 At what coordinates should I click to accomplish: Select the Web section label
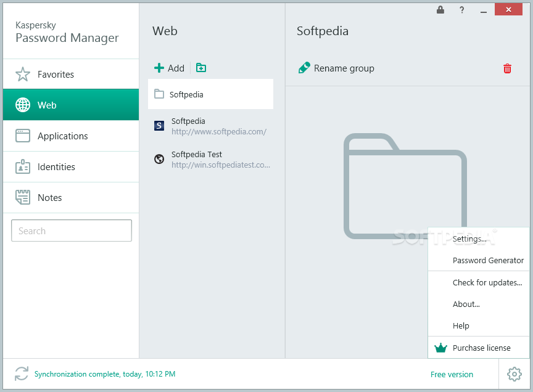47,105
